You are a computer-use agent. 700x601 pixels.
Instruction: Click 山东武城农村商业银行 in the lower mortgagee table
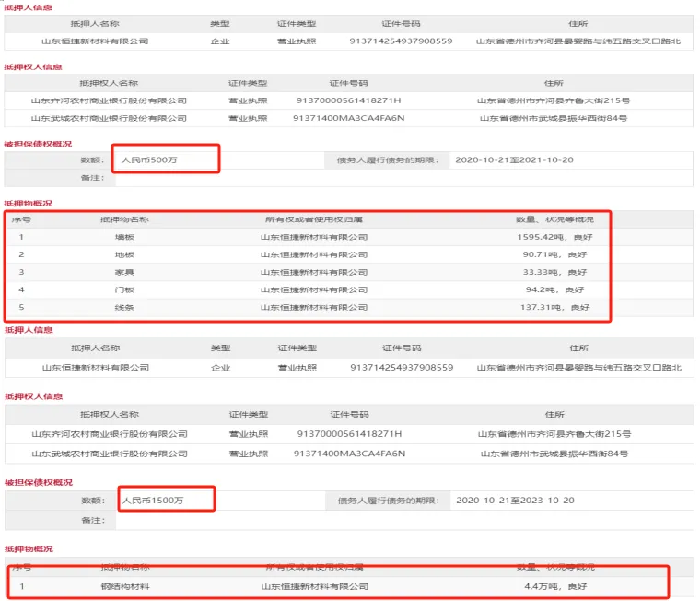coord(110,454)
